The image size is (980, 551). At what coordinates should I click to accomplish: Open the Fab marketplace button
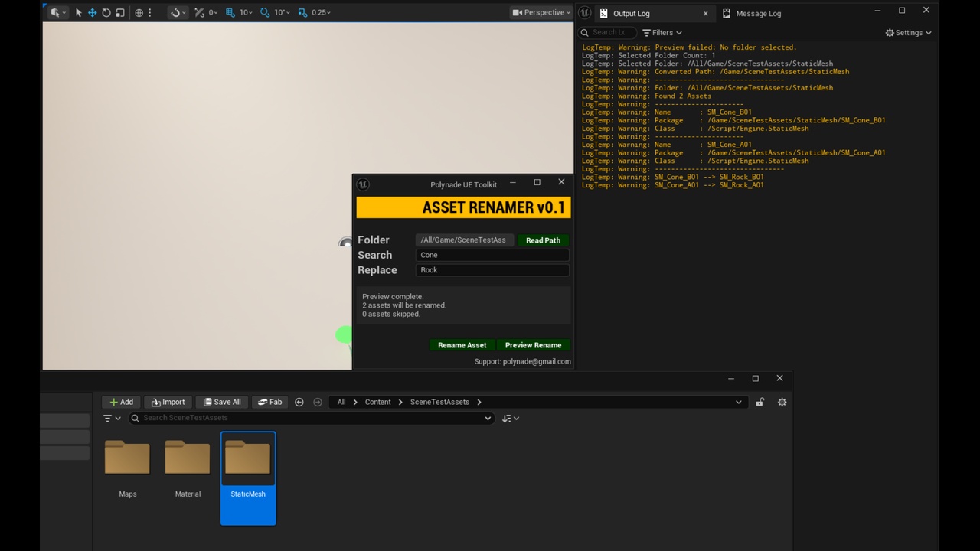pyautogui.click(x=269, y=402)
